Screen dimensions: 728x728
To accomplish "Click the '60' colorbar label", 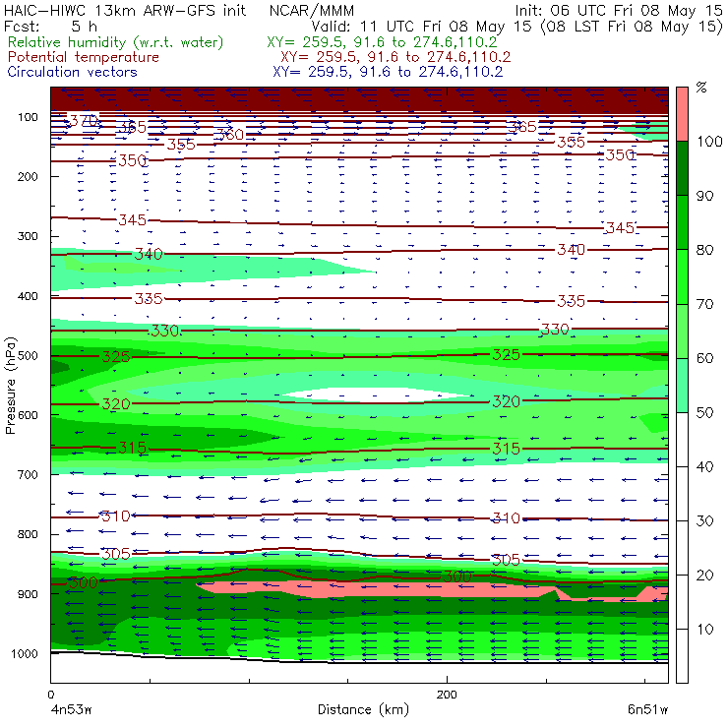I will [704, 358].
